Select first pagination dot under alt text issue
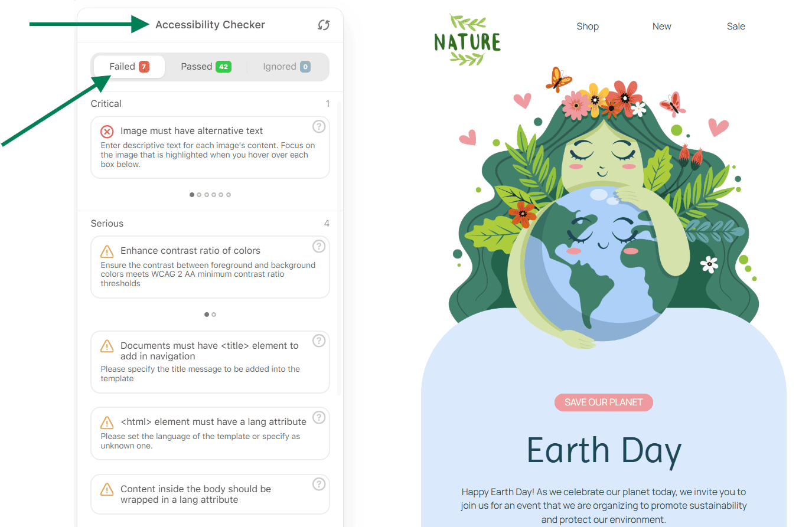Screen dimensions: 812x527 click(x=192, y=195)
